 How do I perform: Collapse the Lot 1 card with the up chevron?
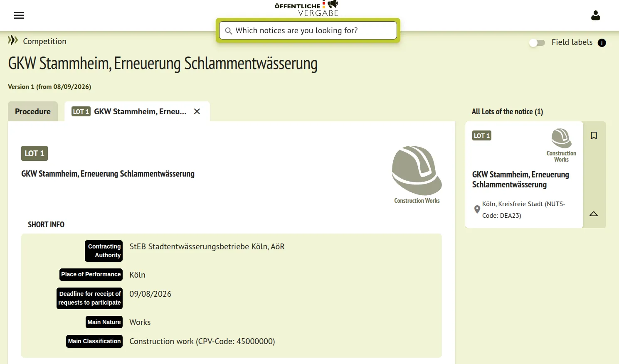click(x=594, y=214)
